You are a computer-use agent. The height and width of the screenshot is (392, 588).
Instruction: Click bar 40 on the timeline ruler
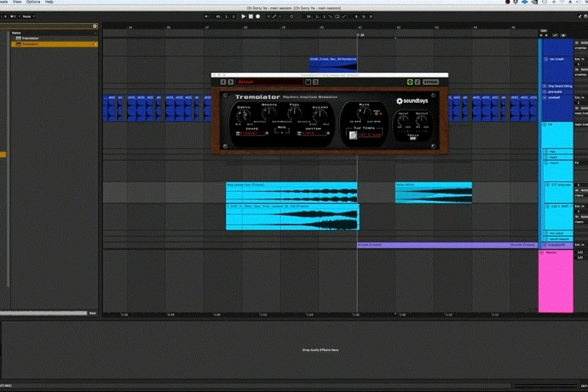[322, 28]
